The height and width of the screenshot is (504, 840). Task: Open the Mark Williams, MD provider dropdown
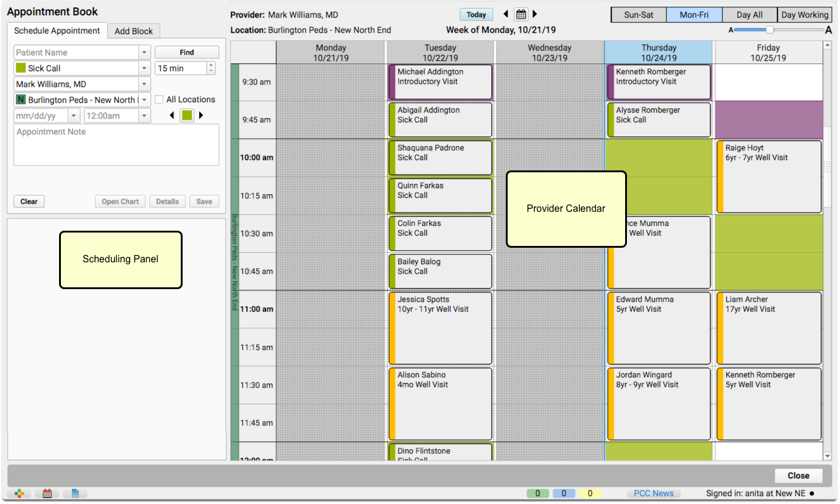144,84
